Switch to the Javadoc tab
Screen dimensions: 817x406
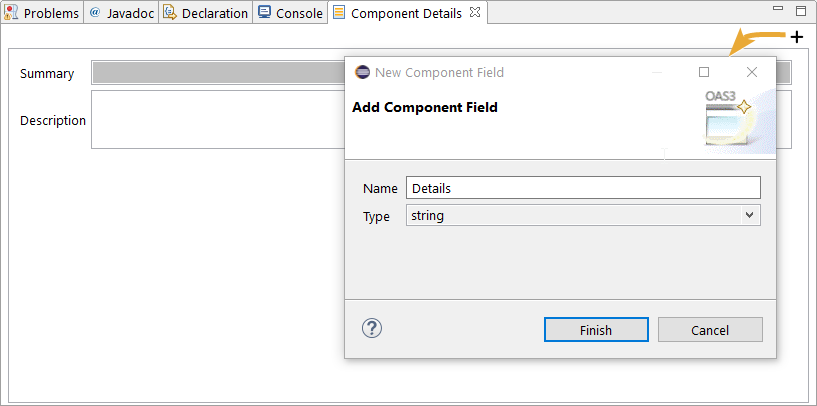[121, 13]
